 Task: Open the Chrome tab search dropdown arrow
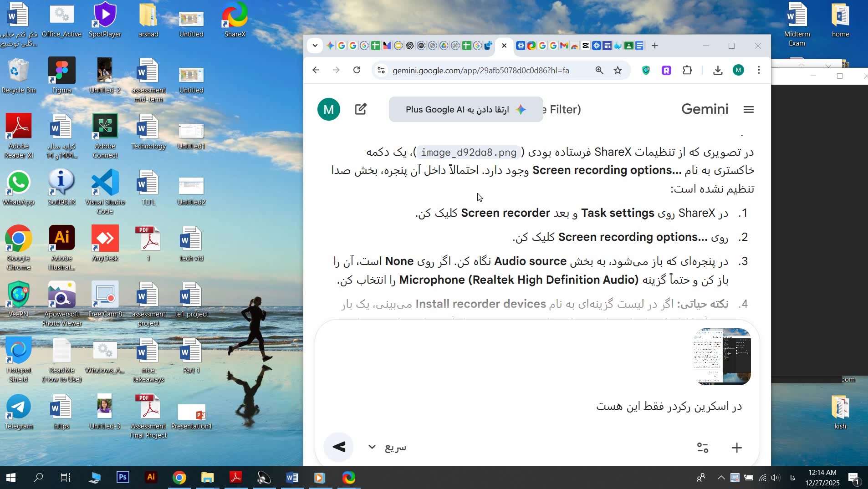tap(315, 46)
